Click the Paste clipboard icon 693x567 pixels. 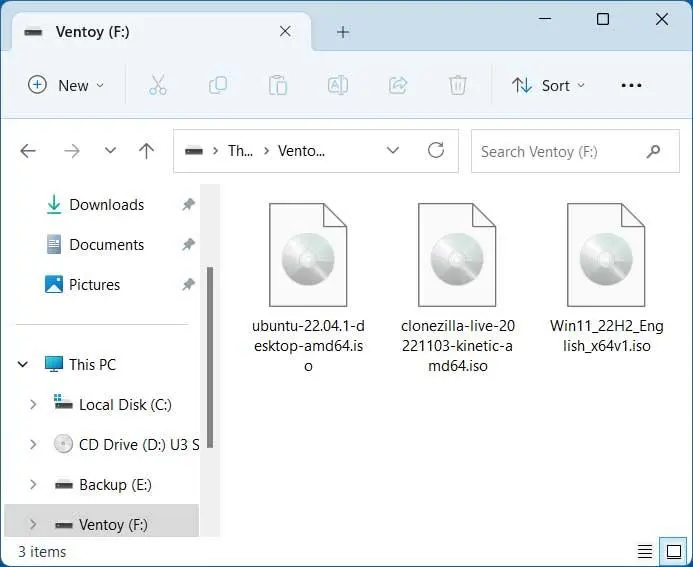click(278, 85)
